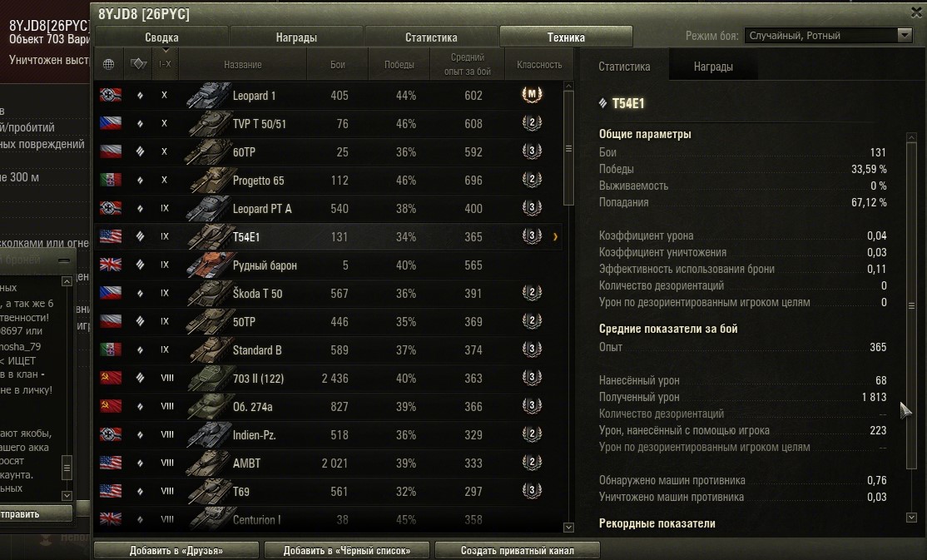Viewport: 927px width, 560px height.
Task: Select the Рудный барон tank icon
Action: coord(207,265)
